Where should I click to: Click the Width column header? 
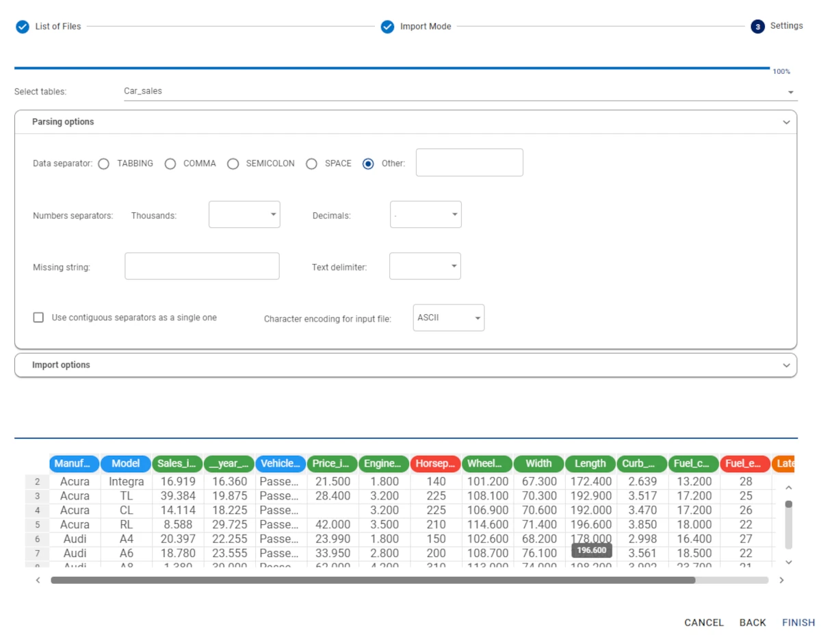(538, 463)
